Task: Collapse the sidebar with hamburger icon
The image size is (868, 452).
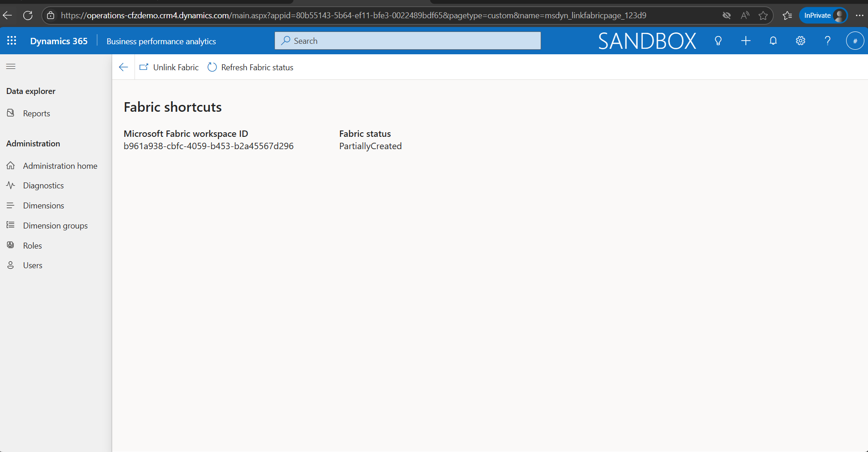Action: pyautogui.click(x=11, y=67)
